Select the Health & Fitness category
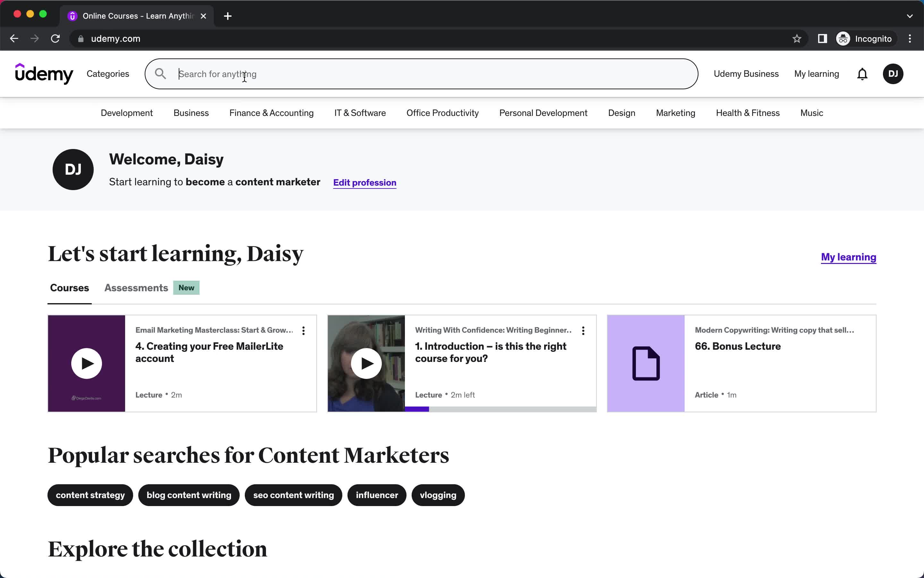Image resolution: width=924 pixels, height=578 pixels. (x=748, y=113)
